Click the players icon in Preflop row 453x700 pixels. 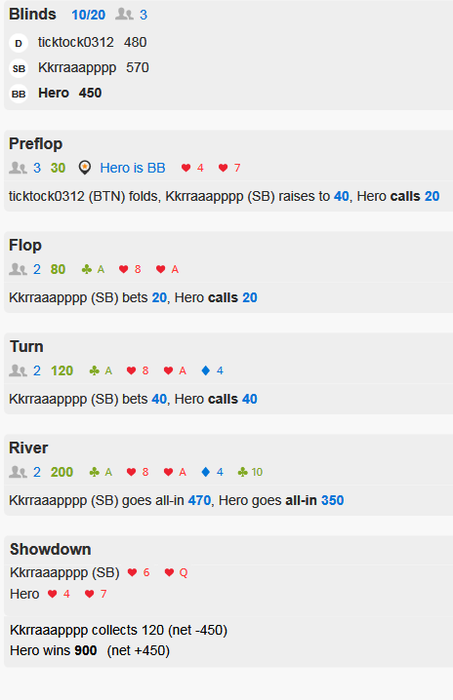(18, 168)
